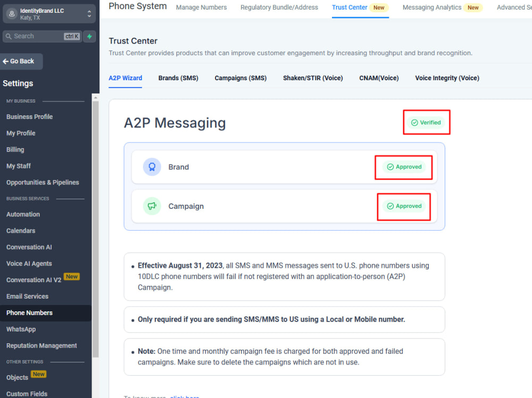
Task: Click the Campaign megaphone icon
Action: (x=152, y=206)
